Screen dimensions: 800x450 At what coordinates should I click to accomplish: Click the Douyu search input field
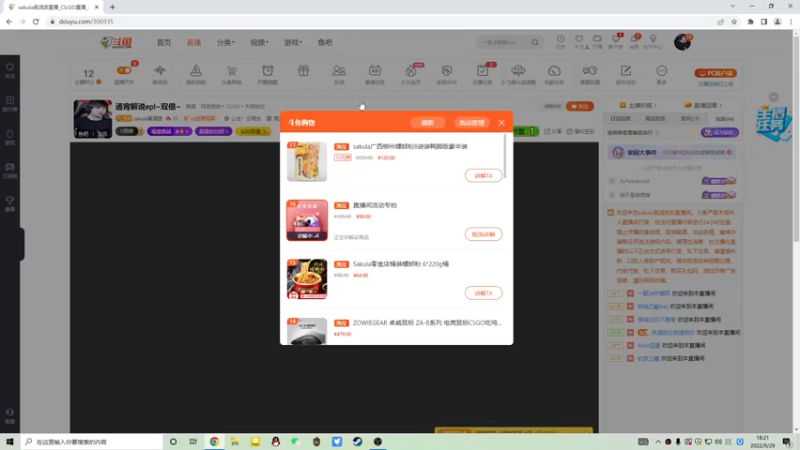click(503, 42)
